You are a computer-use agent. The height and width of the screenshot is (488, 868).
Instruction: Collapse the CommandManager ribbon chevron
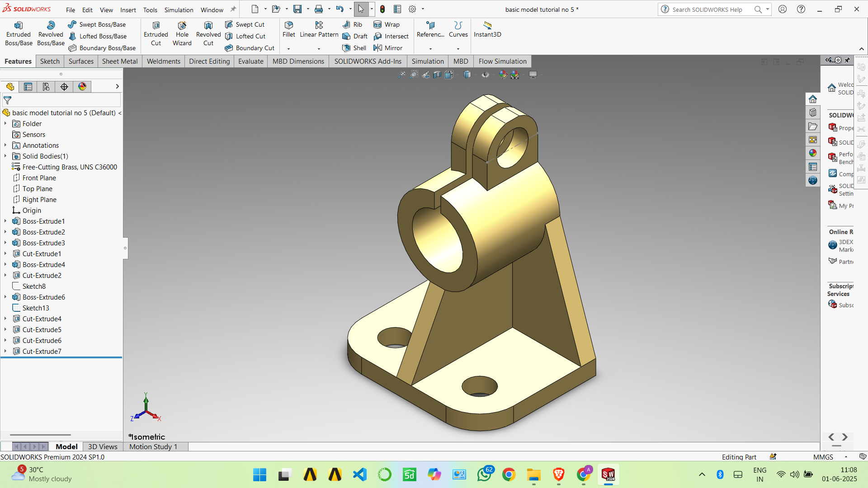click(x=862, y=49)
